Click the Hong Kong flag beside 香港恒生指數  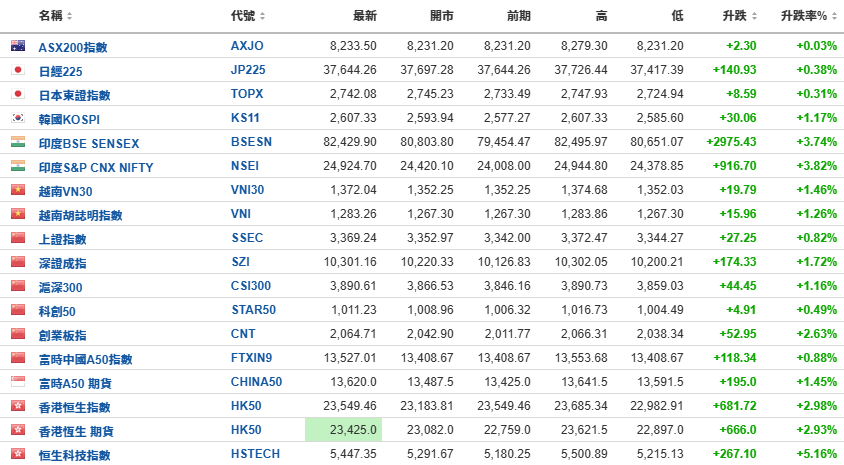[x=18, y=406]
